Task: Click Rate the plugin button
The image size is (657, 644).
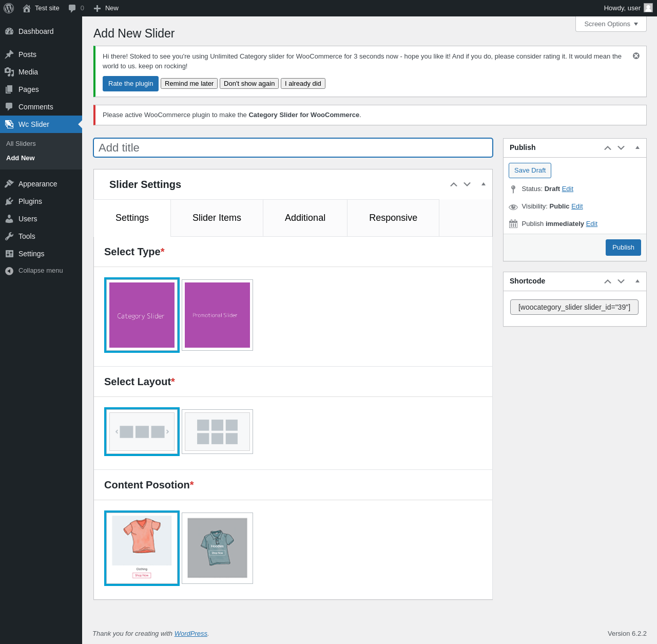Action: [x=130, y=84]
